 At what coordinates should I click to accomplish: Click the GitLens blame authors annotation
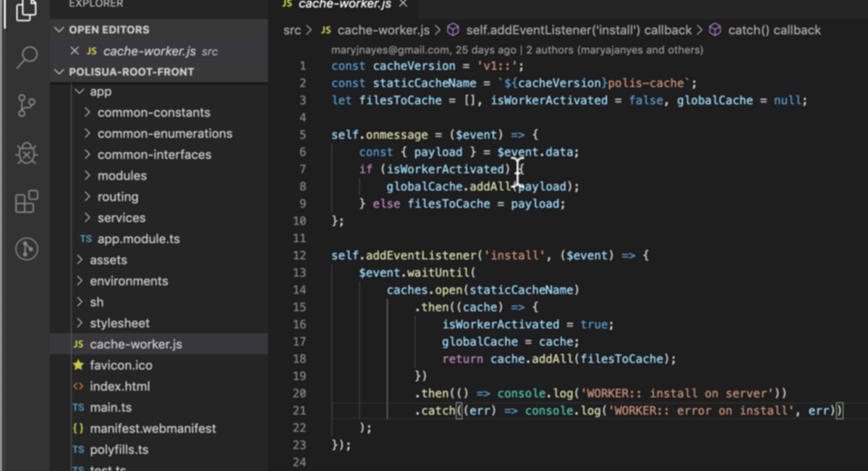[517, 51]
